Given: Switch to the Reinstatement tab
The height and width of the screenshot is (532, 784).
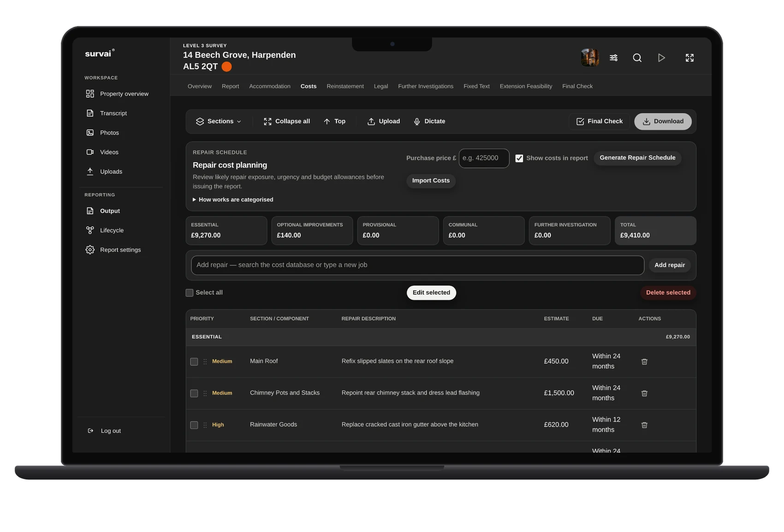Looking at the screenshot, I should 345,86.
